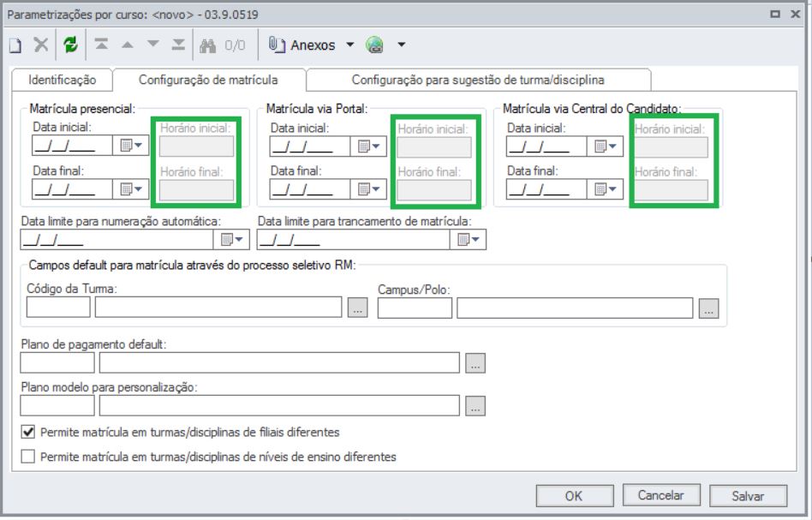Select the Configuração de matrícula tab
The width and height of the screenshot is (812, 520).
(208, 80)
